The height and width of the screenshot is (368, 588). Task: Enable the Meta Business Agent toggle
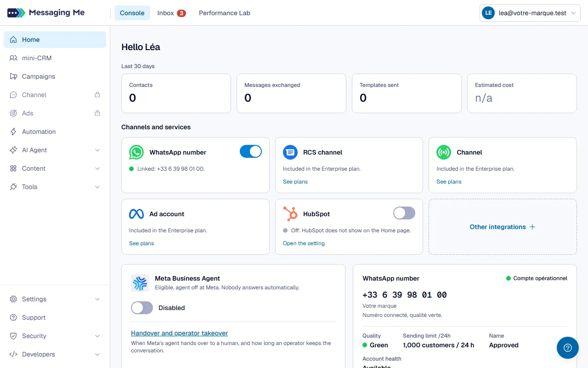coord(142,308)
